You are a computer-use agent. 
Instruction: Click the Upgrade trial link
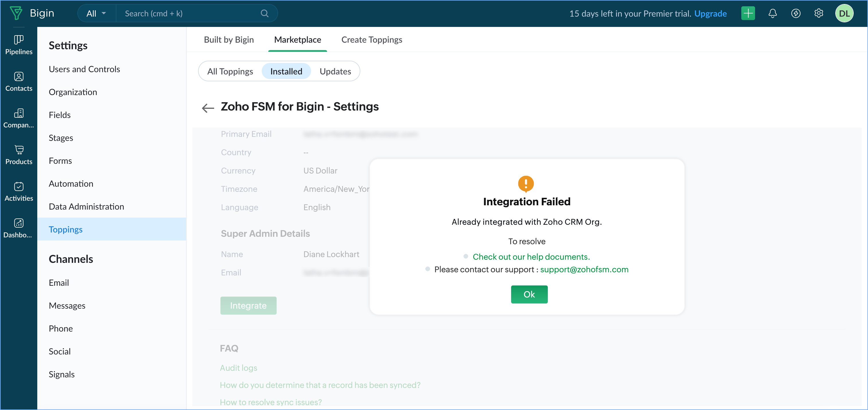pyautogui.click(x=710, y=13)
